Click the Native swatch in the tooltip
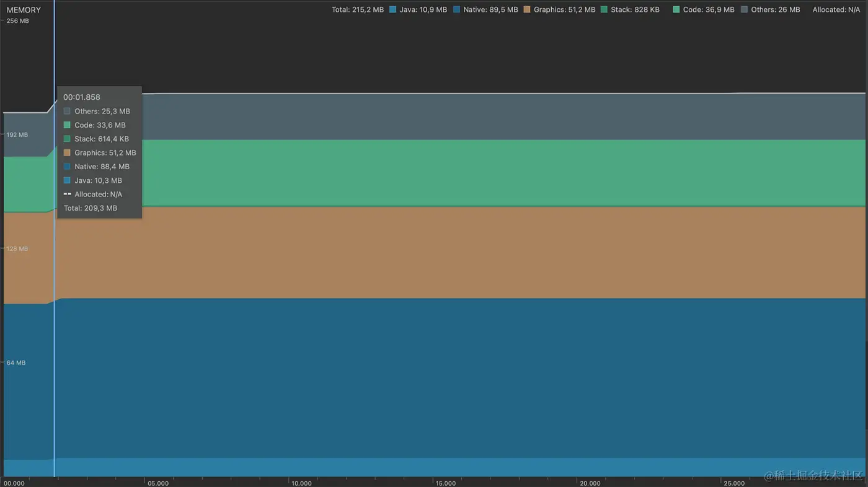Viewport: 868px width, 487px height. pyautogui.click(x=67, y=167)
